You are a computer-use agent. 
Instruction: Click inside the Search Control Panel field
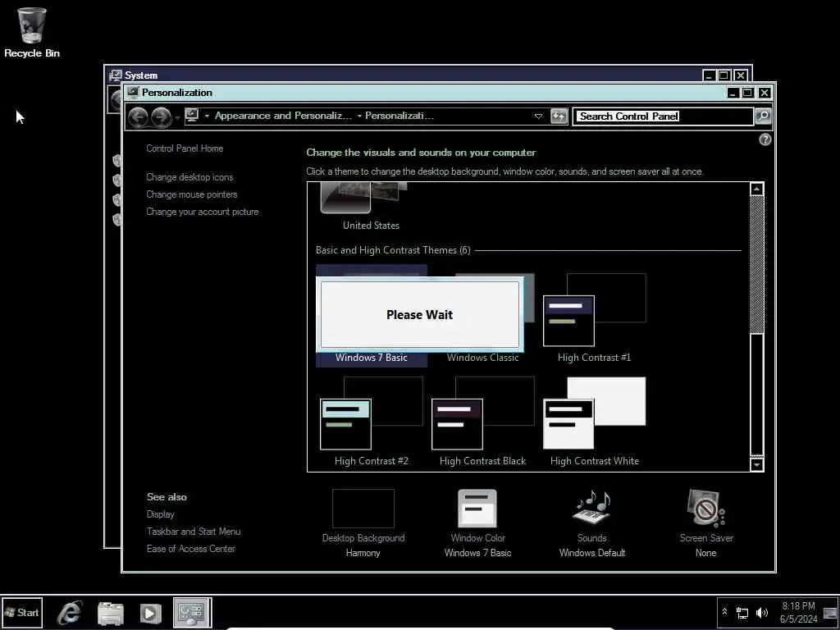[663, 116]
